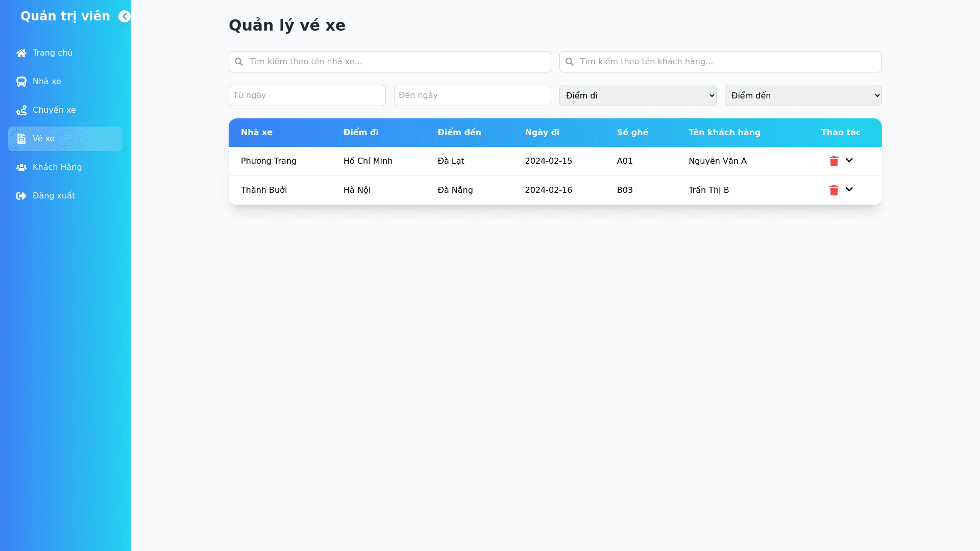Delete the Phương Trang ticket with the trash icon
The height and width of the screenshot is (551, 980).
tap(834, 161)
